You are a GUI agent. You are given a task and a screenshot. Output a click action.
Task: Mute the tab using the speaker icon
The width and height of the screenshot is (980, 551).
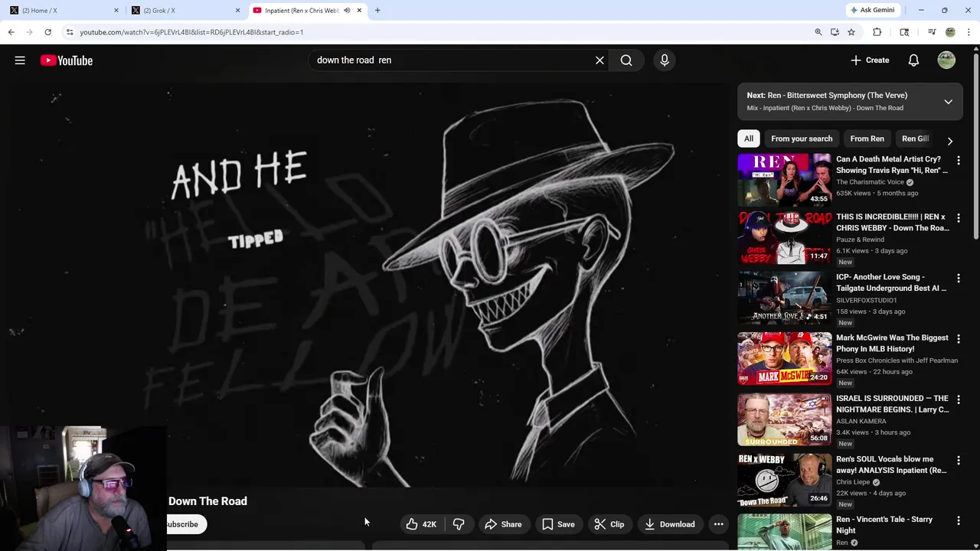pos(347,11)
